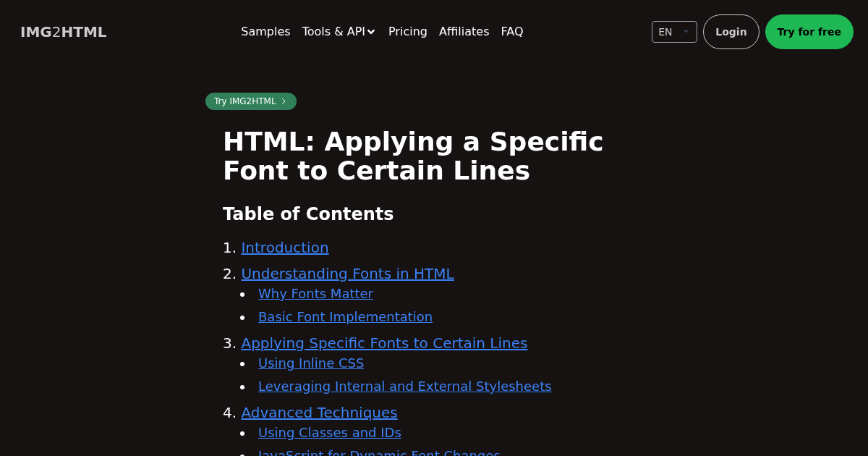The height and width of the screenshot is (456, 868).
Task: Open the FAQ page from the navigation
Action: click(512, 32)
